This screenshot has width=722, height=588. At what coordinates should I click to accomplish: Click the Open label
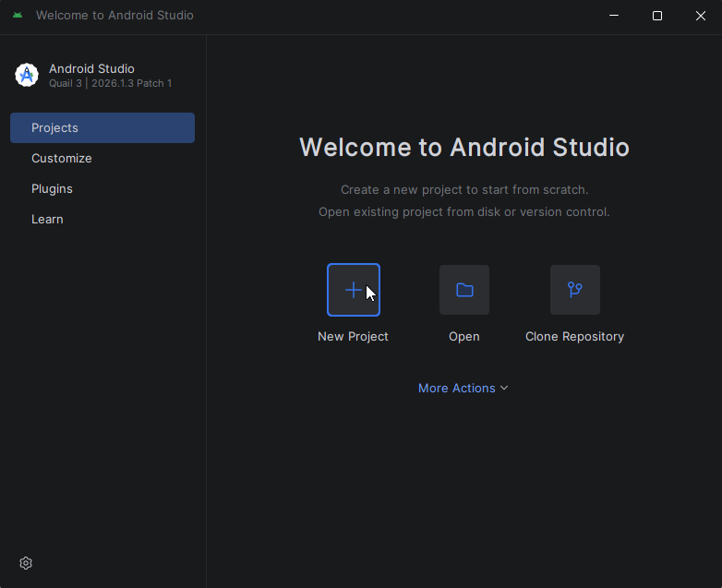point(464,337)
